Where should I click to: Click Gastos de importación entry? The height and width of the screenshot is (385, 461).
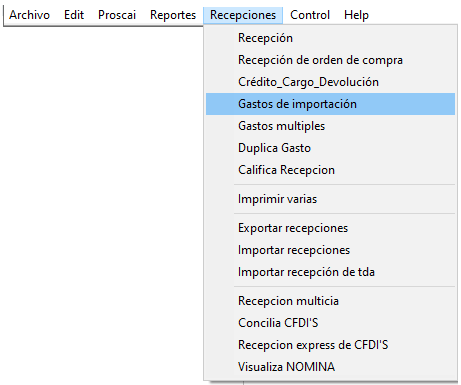[330, 104]
